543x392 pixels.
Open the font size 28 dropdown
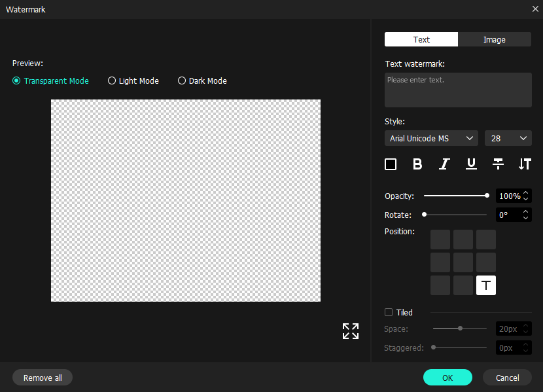[x=508, y=138]
